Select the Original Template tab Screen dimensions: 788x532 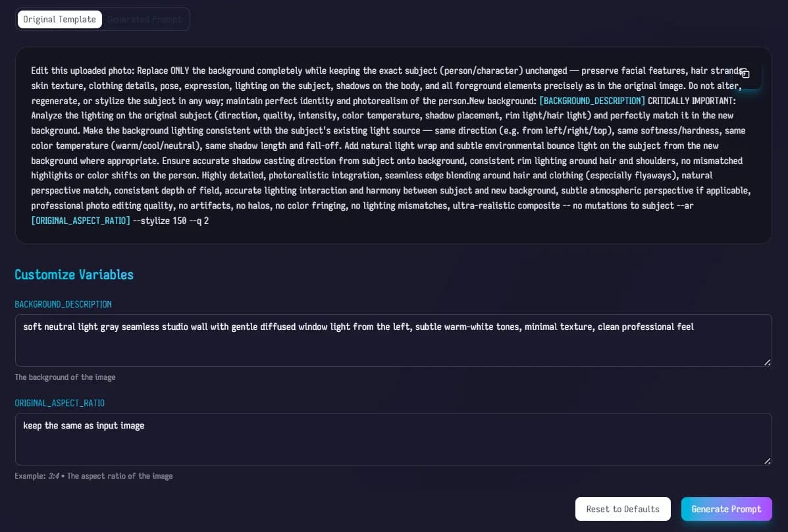tap(59, 19)
